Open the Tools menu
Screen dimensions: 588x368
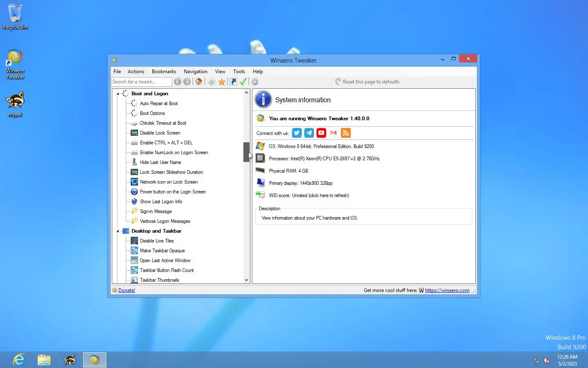click(x=239, y=72)
